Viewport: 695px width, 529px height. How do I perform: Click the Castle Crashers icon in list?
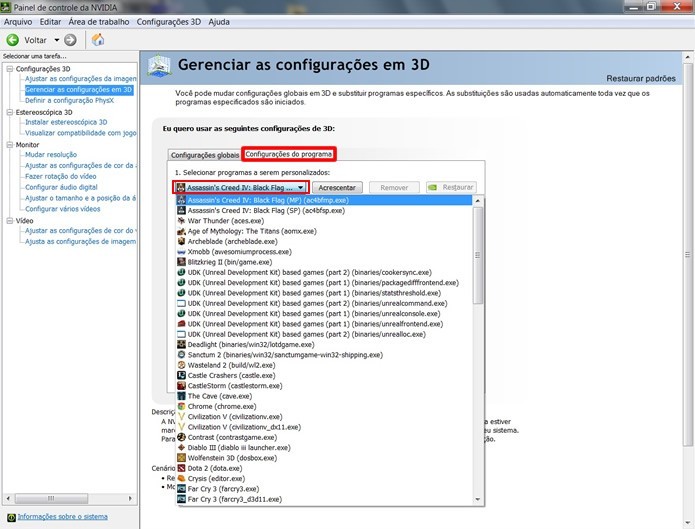181,376
